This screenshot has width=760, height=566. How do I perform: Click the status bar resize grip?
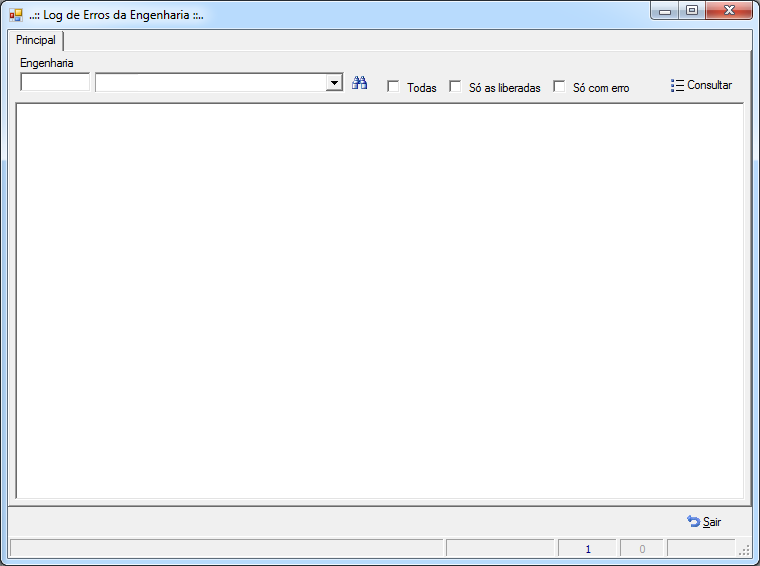[x=744, y=550]
